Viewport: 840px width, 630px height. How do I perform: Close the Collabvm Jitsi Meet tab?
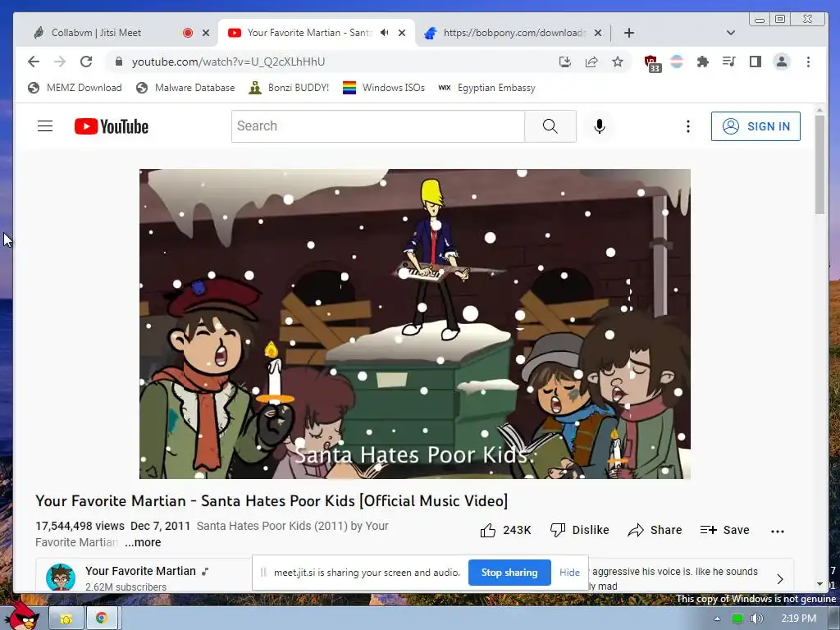[206, 33]
